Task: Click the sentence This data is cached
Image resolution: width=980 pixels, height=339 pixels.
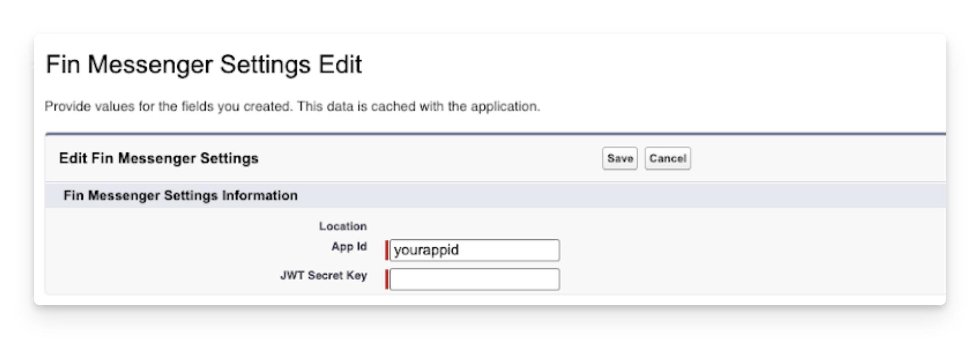Action: pyautogui.click(x=418, y=106)
